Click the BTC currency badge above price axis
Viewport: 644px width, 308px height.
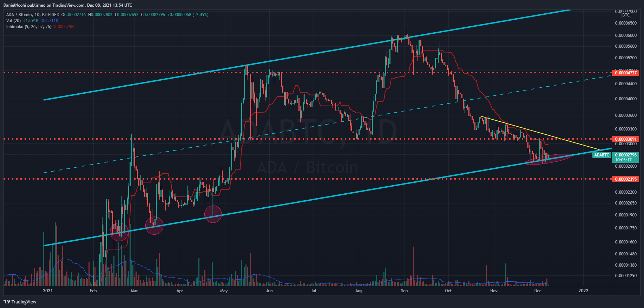click(x=626, y=15)
